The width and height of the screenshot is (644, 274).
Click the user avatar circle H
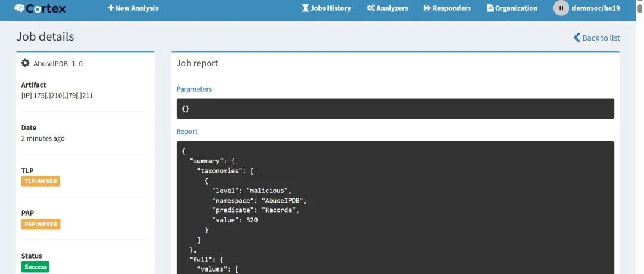point(561,8)
